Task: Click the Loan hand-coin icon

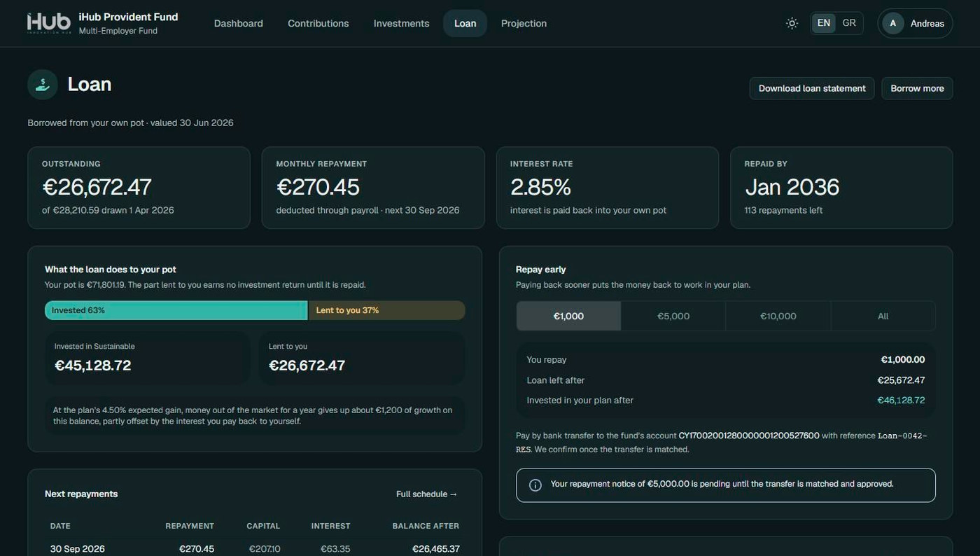Action: click(x=43, y=85)
